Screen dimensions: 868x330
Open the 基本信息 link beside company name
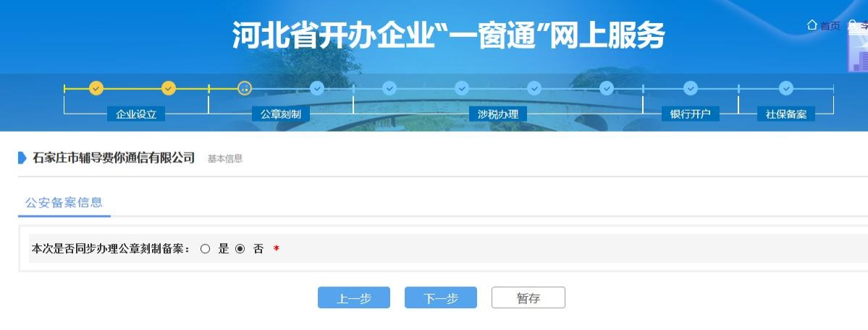coord(224,158)
